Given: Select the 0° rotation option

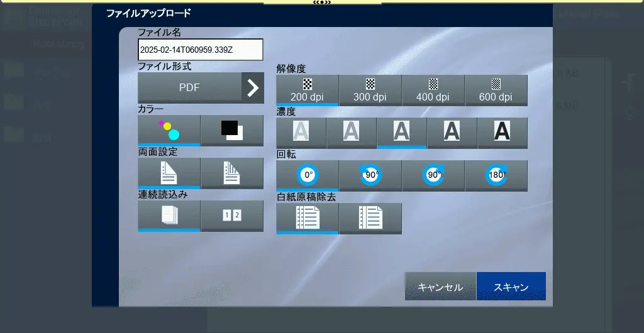Looking at the screenshot, I should point(308,175).
